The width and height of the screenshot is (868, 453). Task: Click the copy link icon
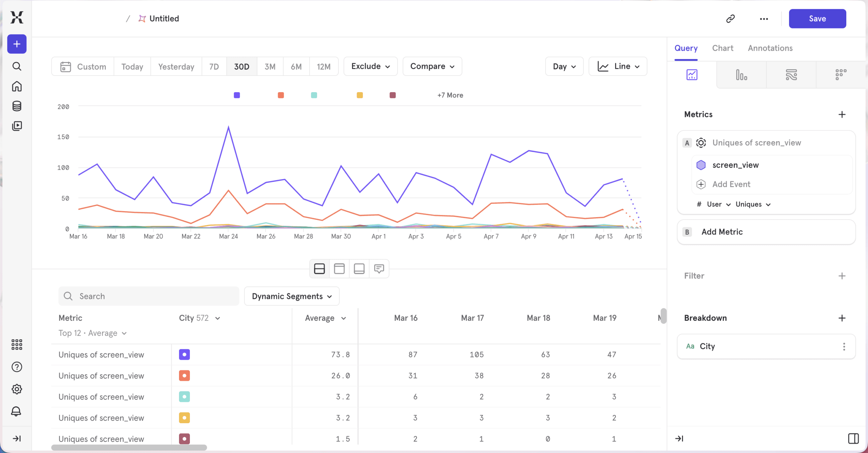click(730, 19)
